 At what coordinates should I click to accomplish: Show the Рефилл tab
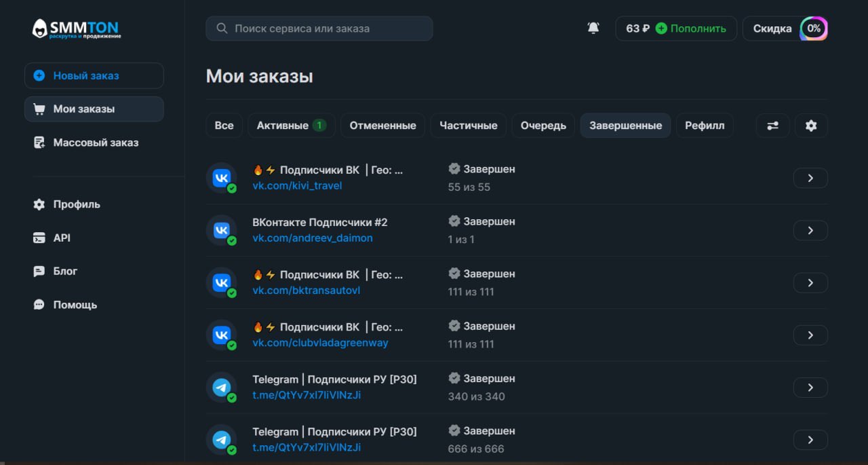(704, 126)
